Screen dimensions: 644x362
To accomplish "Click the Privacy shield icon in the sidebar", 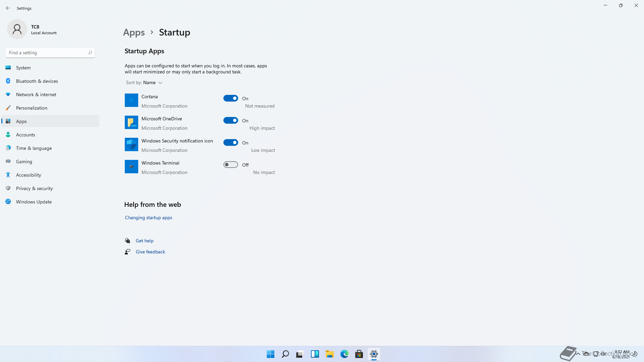I will tap(8, 188).
